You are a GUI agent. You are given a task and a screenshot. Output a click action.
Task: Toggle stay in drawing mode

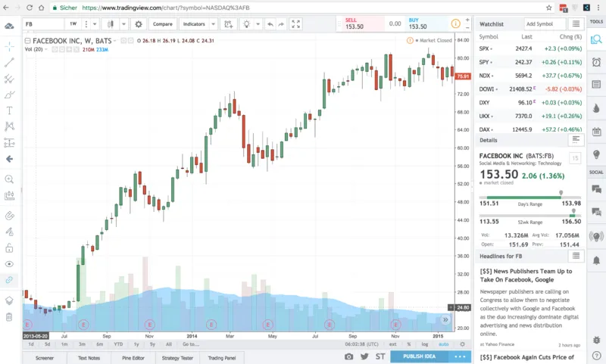pos(9,232)
